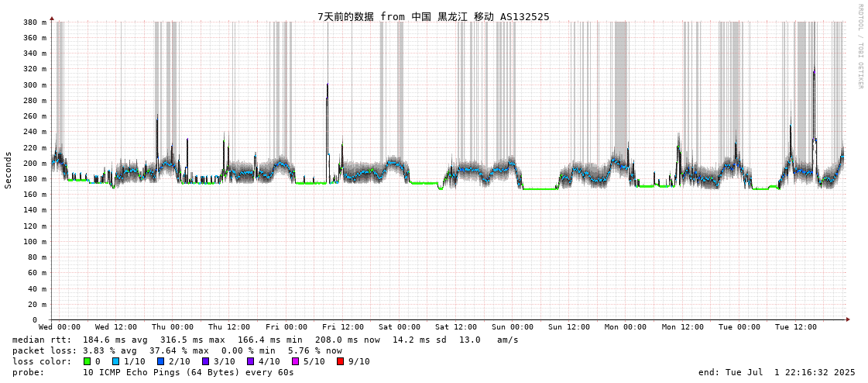Click the purple 4/10 loss swatch
Screen dimensions: 868x383
tap(250, 361)
